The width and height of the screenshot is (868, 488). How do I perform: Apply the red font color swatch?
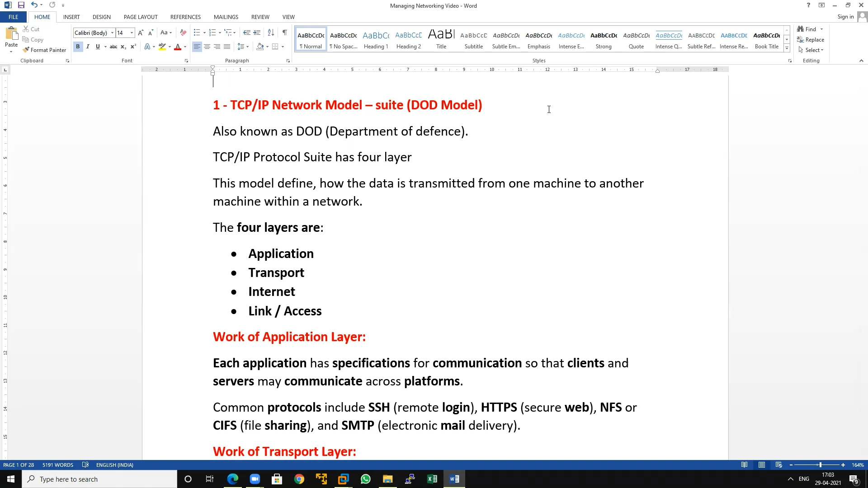[x=178, y=47]
